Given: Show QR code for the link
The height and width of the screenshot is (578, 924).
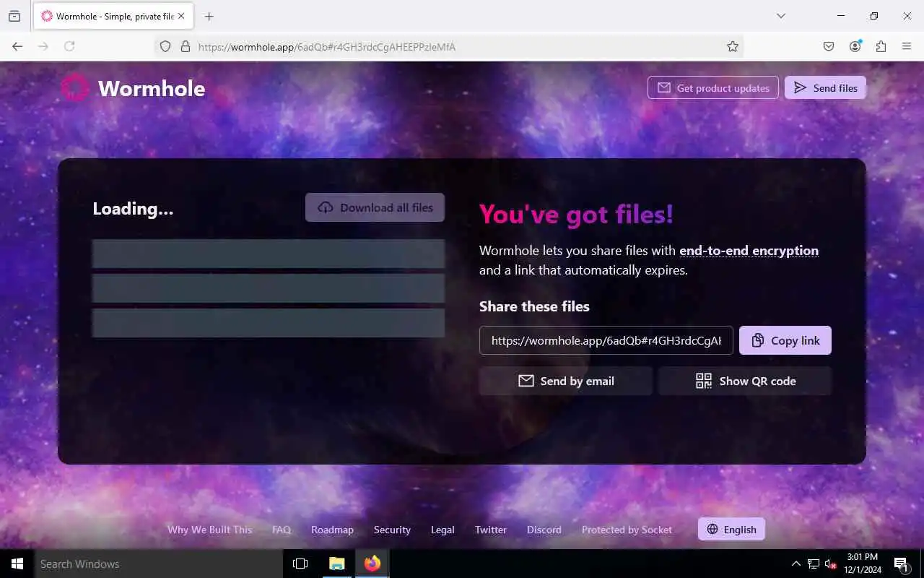Looking at the screenshot, I should click(745, 381).
